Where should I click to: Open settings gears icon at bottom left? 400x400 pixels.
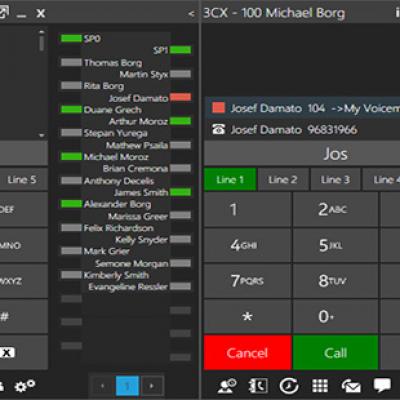coord(25,386)
